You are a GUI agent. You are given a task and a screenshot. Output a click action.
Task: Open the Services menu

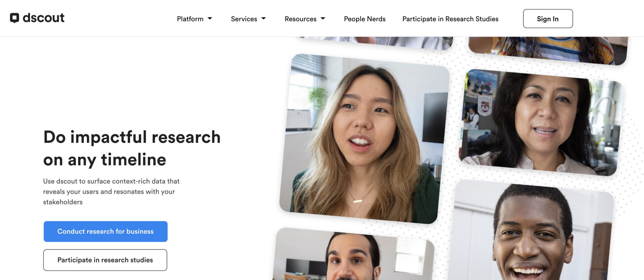pyautogui.click(x=244, y=19)
